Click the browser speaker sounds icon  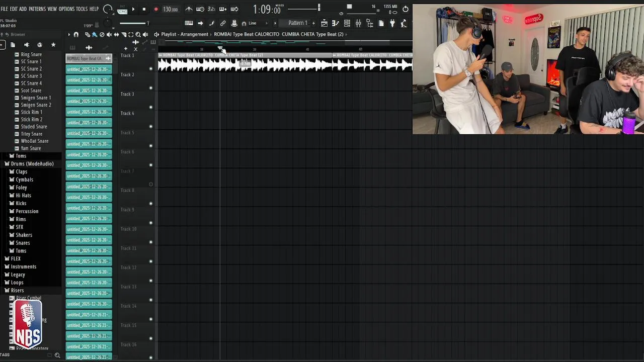click(x=26, y=45)
